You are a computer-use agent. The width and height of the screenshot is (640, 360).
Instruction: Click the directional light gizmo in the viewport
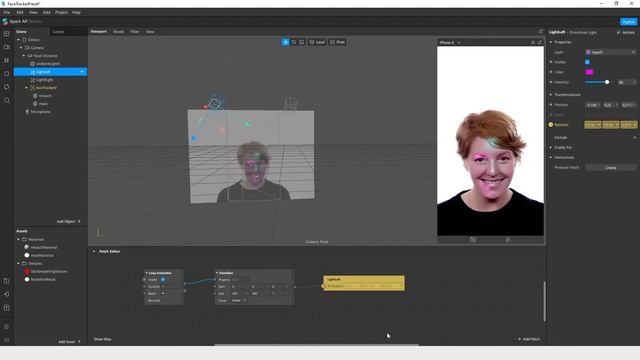(x=216, y=103)
